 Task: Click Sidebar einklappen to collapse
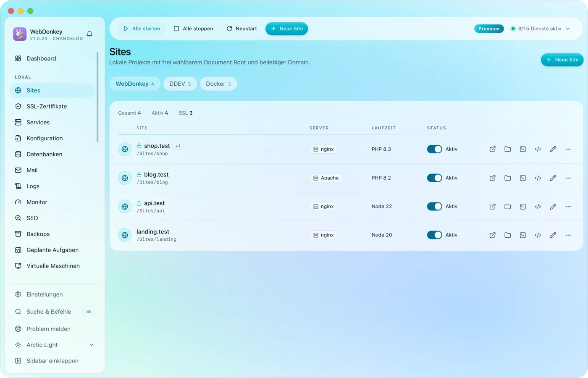click(x=54, y=361)
